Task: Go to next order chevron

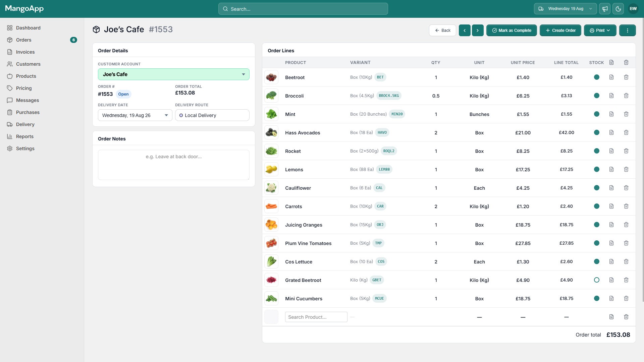Action: pos(477,30)
